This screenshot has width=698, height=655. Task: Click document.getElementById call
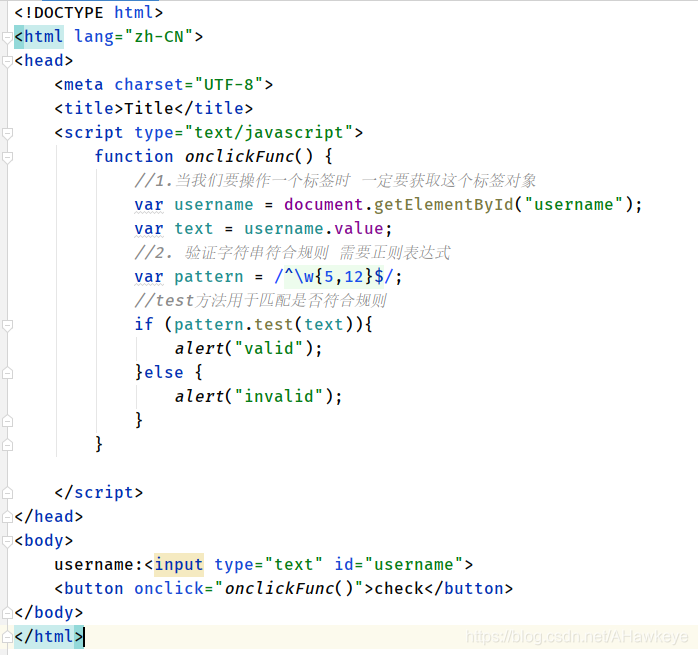(399, 204)
